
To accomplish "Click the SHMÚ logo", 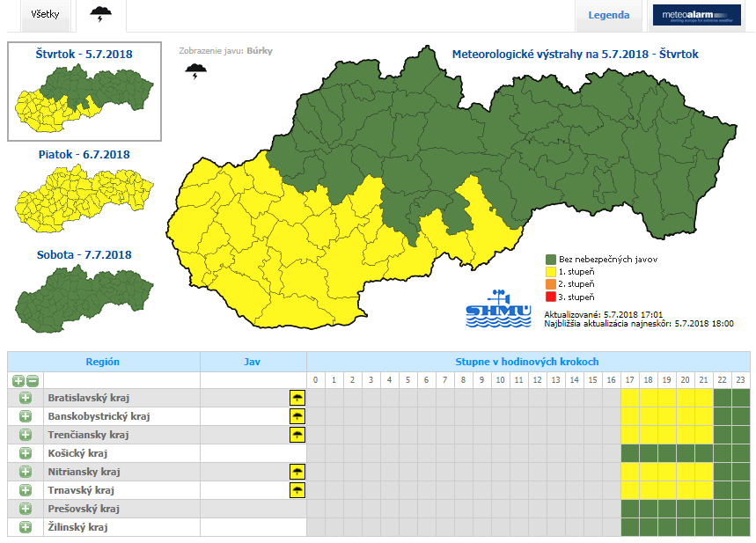I will click(x=498, y=310).
